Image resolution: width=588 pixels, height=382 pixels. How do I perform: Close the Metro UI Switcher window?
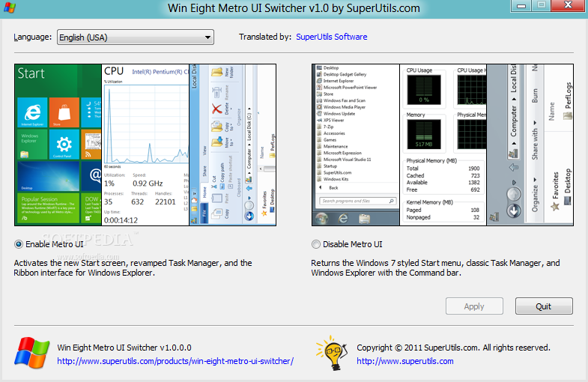[569, 5]
